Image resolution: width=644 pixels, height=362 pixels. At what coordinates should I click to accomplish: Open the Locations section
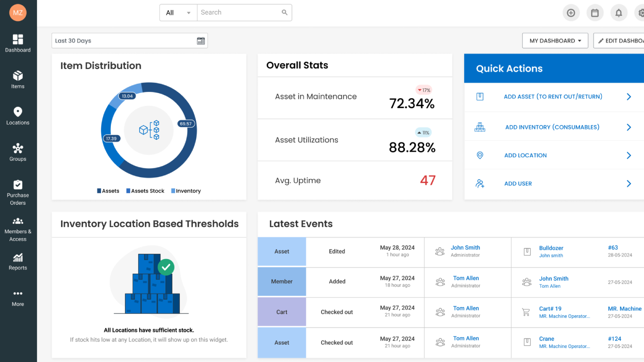click(x=18, y=115)
